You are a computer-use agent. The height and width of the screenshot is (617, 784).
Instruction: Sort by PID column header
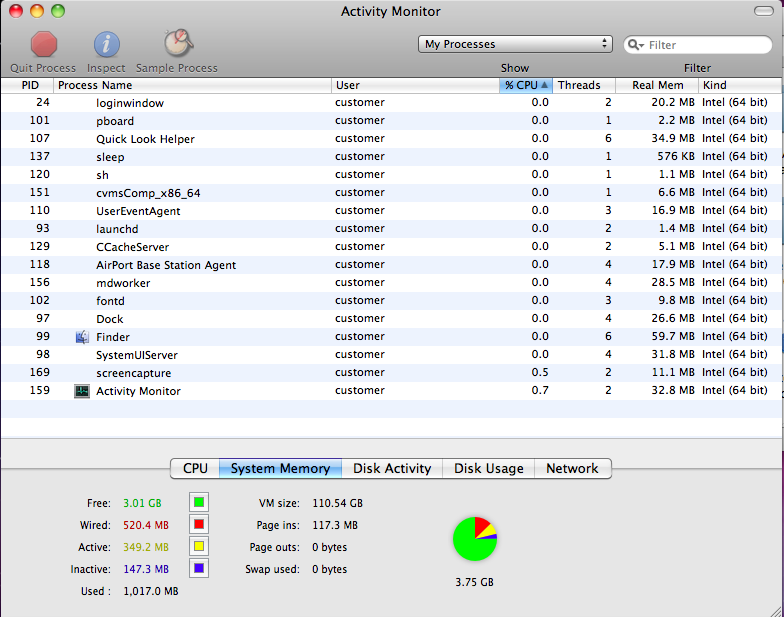click(30, 85)
